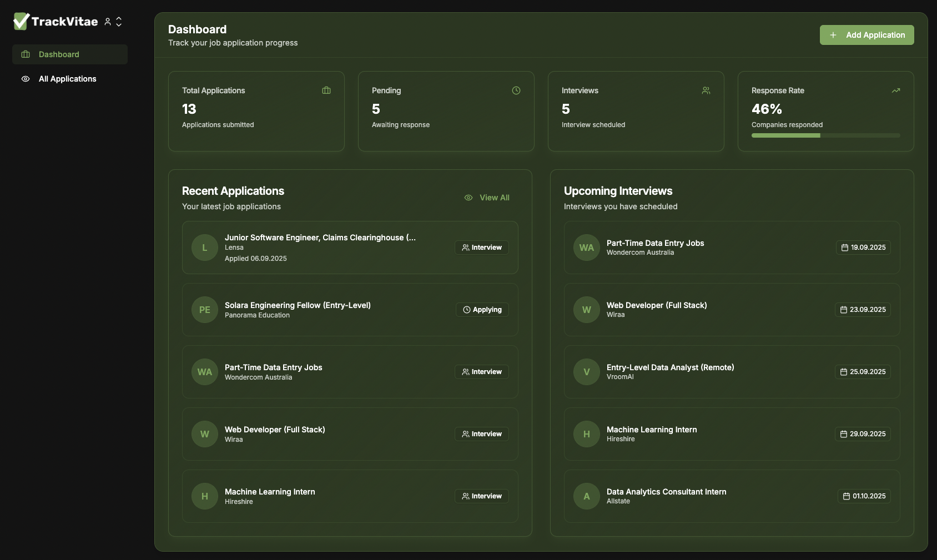The height and width of the screenshot is (560, 937).
Task: Click the person icon in Junior Software Engineer's Interview badge
Action: pyautogui.click(x=465, y=248)
